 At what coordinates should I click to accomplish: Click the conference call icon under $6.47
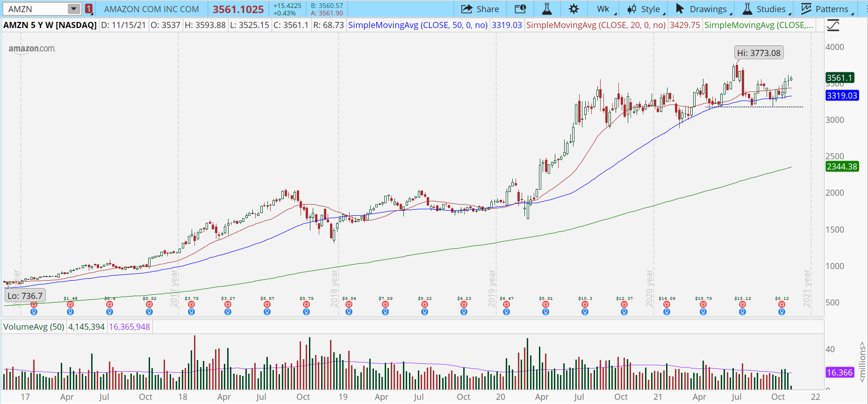click(506, 305)
